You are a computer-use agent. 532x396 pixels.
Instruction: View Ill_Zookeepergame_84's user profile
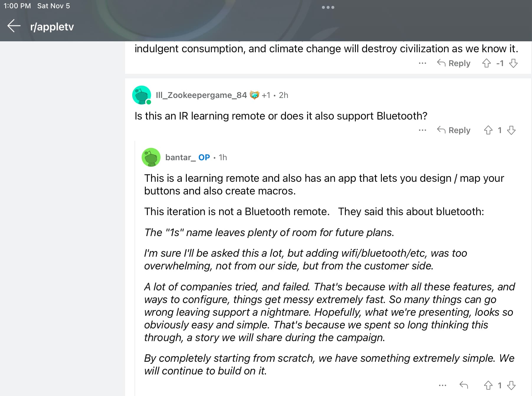201,95
